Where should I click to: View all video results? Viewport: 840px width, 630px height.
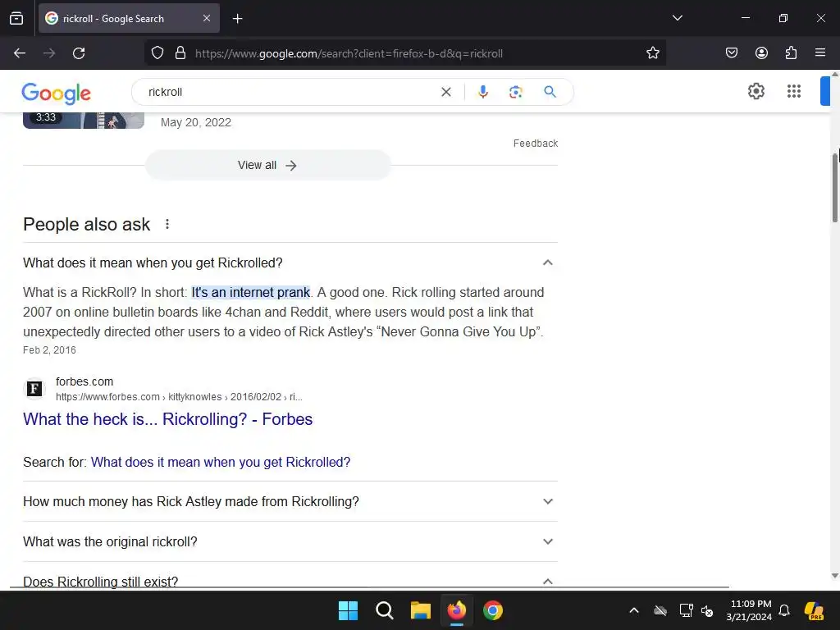268,165
